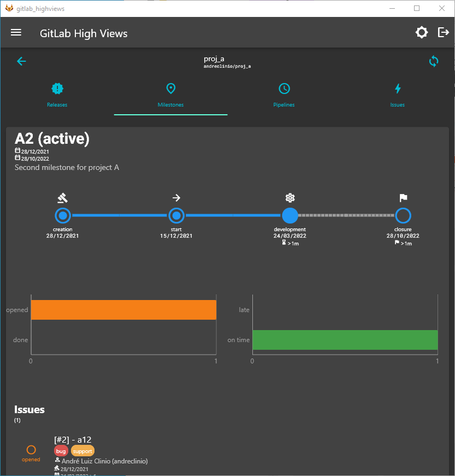Click the Issues lightning bolt icon

[398, 89]
